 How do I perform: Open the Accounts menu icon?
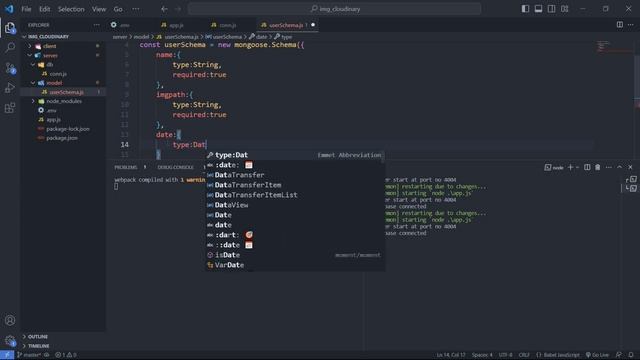point(10,320)
